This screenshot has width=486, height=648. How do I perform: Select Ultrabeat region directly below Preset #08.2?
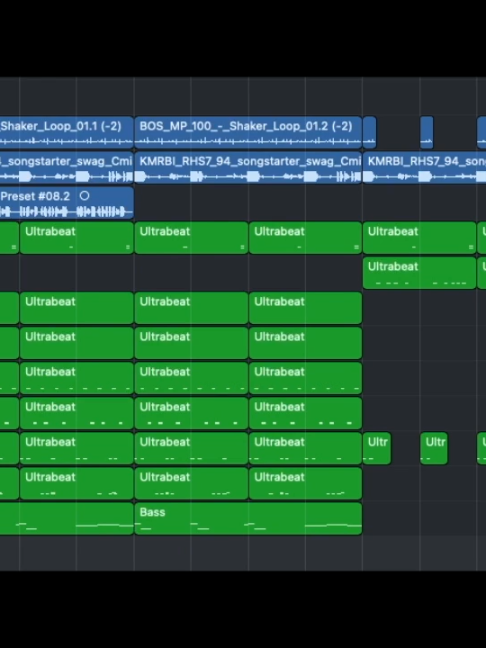pos(77,238)
